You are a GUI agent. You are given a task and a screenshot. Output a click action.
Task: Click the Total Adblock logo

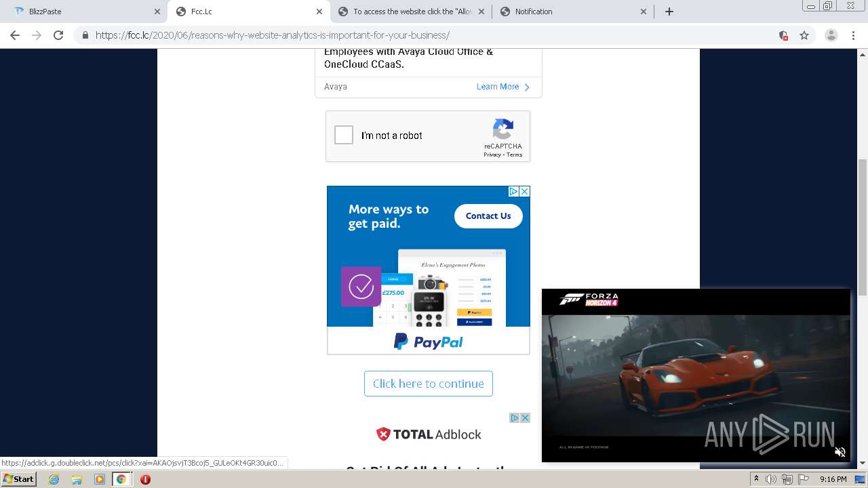[x=429, y=434]
